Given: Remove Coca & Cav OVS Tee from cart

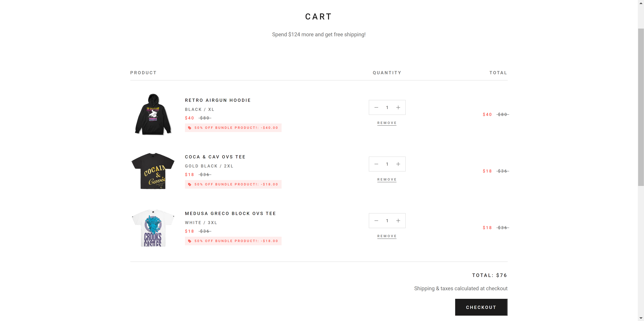Looking at the screenshot, I should pyautogui.click(x=387, y=180).
